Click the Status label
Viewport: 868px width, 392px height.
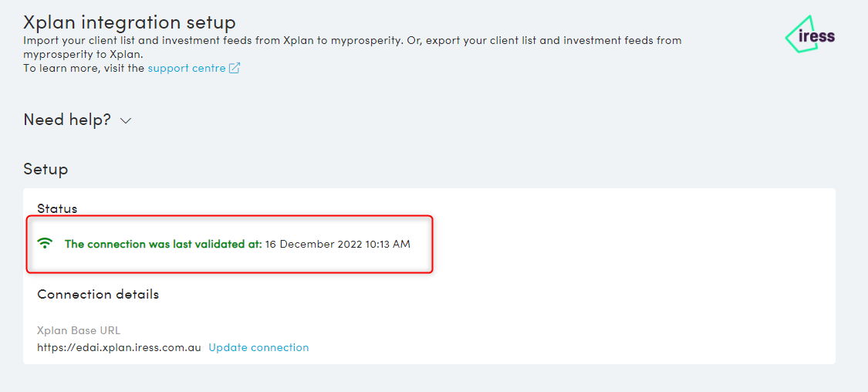tap(57, 208)
